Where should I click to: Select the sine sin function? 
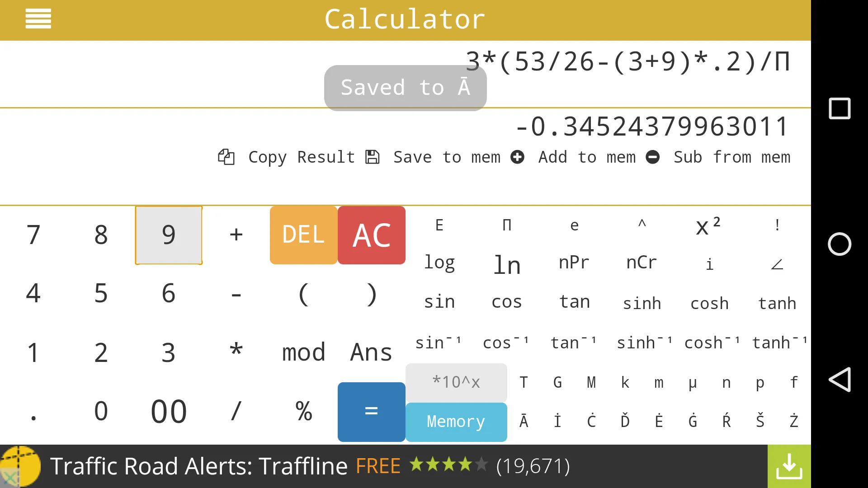click(439, 303)
